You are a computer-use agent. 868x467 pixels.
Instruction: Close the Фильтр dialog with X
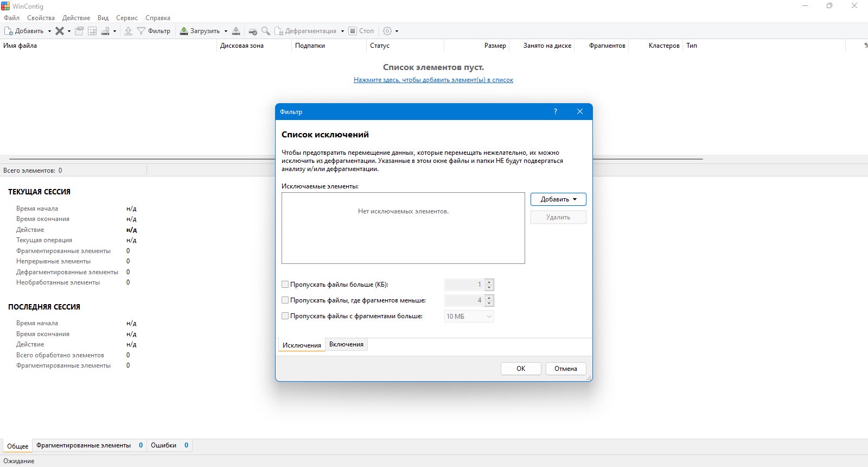[x=580, y=111]
